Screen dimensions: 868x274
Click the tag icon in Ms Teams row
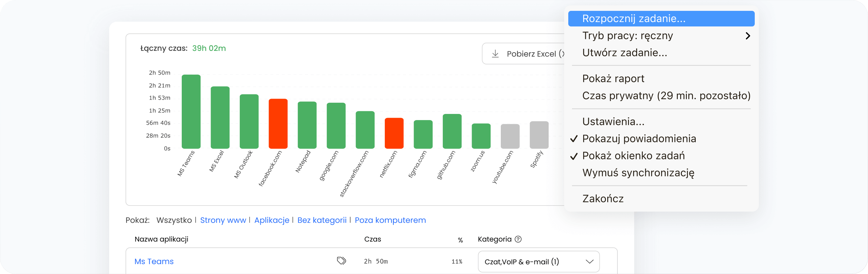(x=341, y=260)
